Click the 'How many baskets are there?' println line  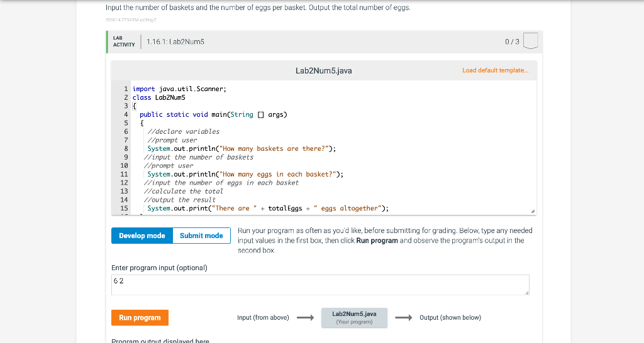pos(241,148)
